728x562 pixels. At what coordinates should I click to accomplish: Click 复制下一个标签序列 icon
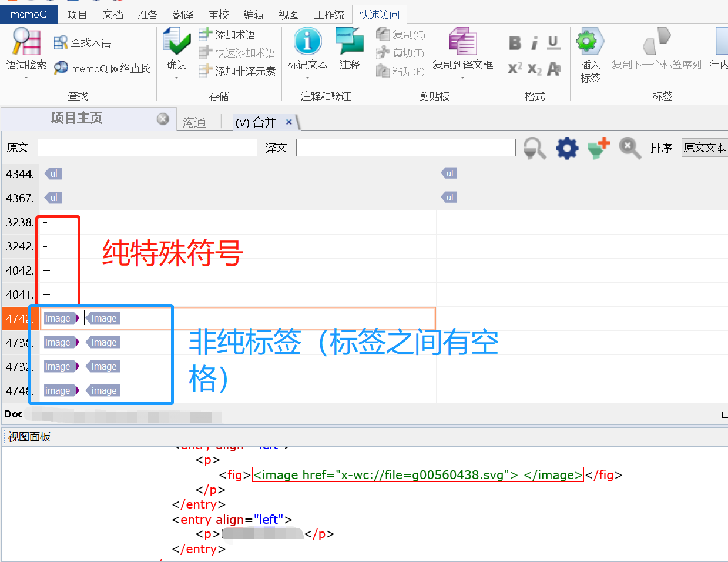(x=657, y=41)
